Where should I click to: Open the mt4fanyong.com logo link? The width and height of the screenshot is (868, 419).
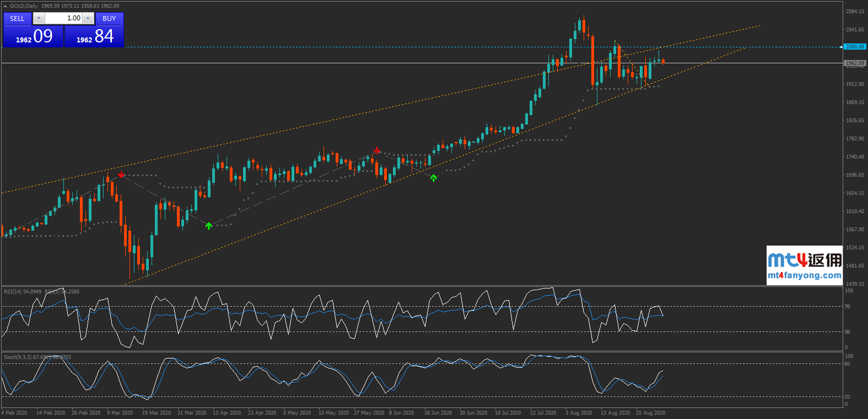(804, 265)
